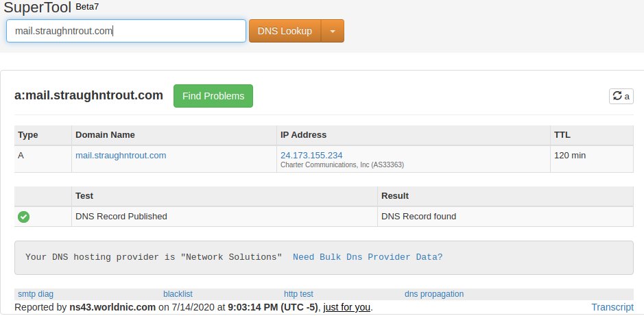Click the IP Address column header
The height and width of the screenshot is (316, 644).
[x=303, y=135]
